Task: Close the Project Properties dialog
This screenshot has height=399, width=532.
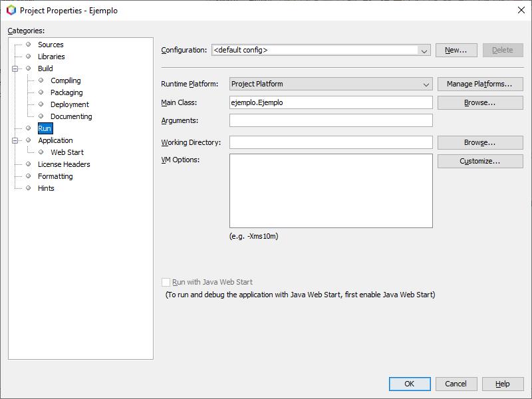Action: (521, 10)
